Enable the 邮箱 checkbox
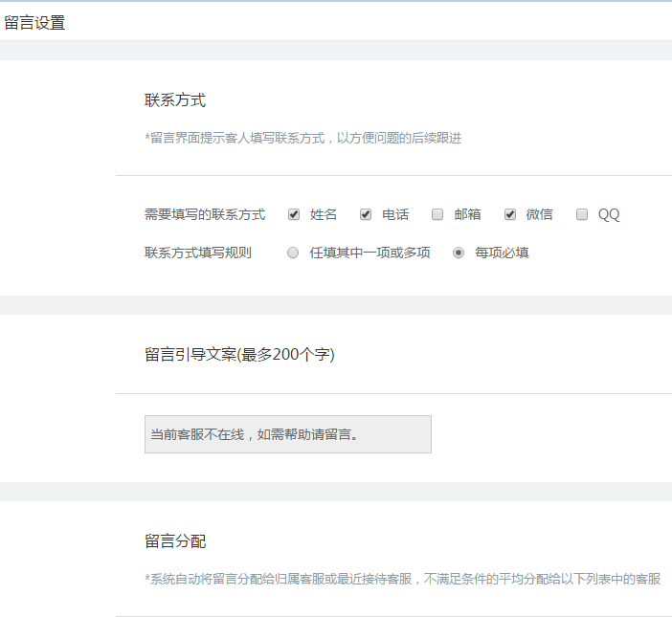 click(437, 214)
